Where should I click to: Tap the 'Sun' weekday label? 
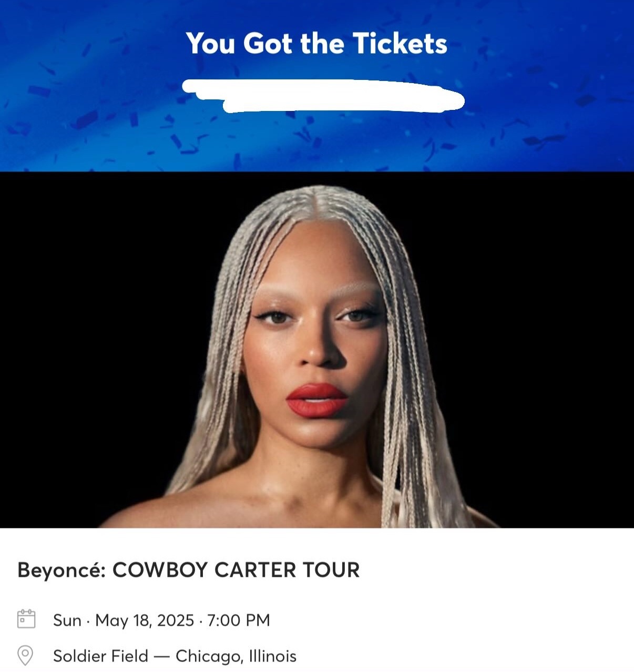[67, 620]
